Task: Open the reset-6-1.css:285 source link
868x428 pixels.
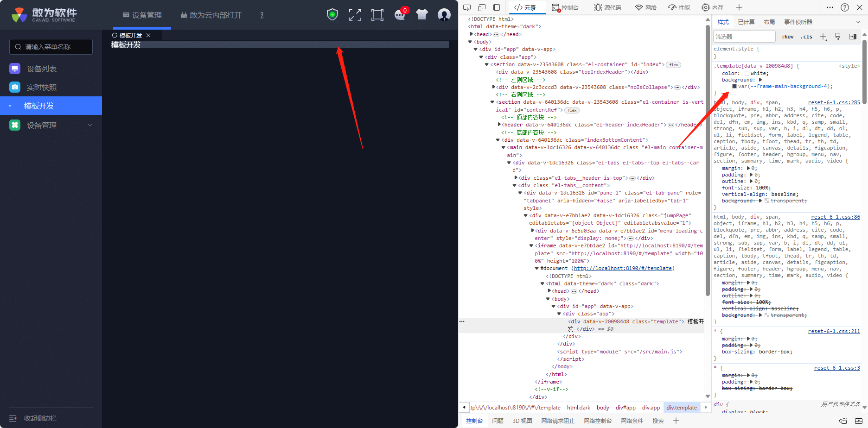Action: [834, 102]
